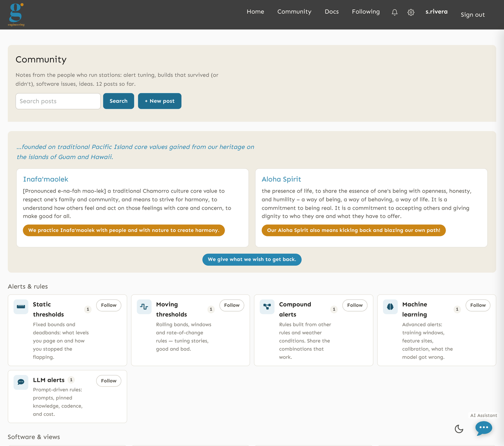Open the Machine learning category title
504x446 pixels.
point(415,309)
